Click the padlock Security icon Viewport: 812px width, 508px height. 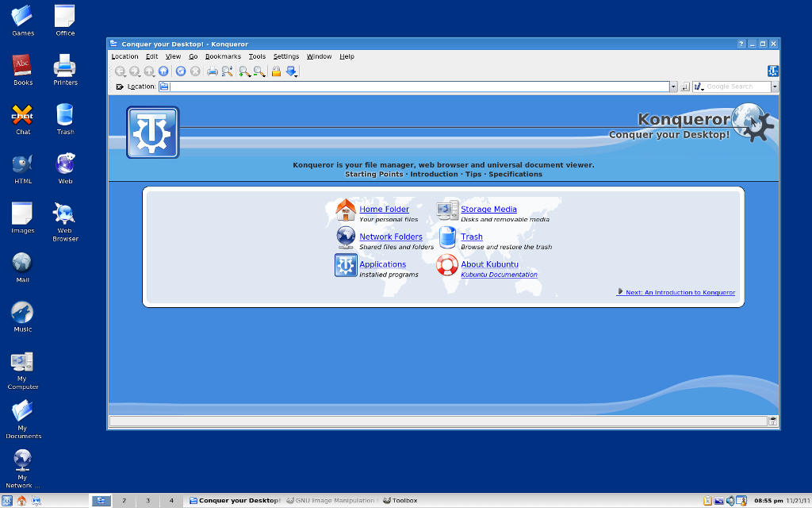[276, 71]
